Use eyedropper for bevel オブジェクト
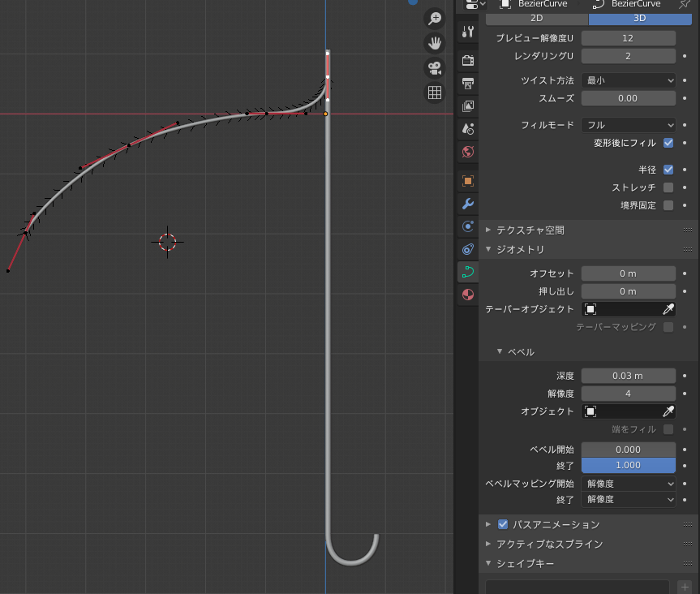This screenshot has width=700, height=594. point(668,411)
